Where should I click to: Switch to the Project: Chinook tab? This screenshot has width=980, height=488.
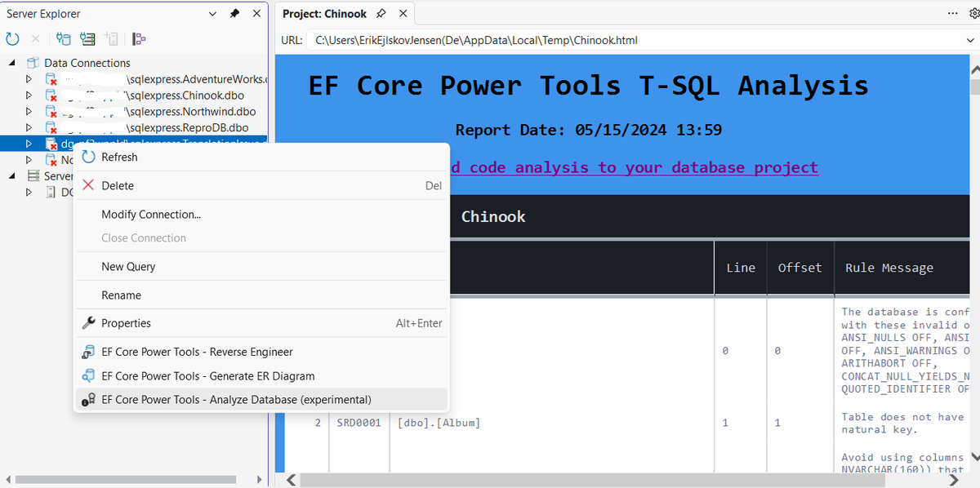point(324,14)
